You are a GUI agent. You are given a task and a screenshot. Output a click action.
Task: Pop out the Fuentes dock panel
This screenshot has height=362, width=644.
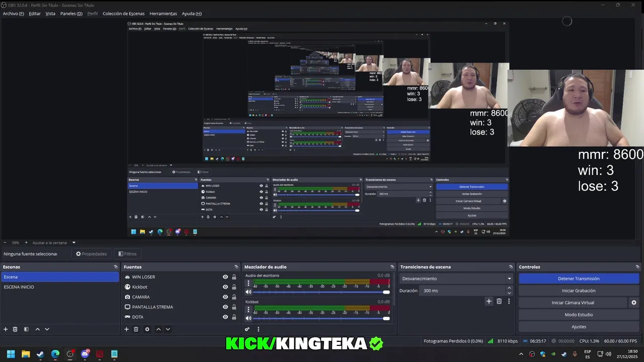point(236,267)
